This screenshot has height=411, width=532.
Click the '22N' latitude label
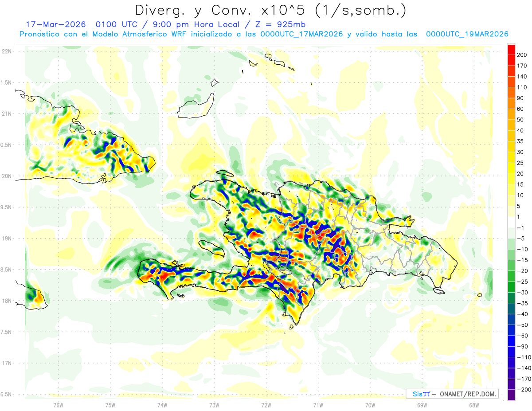click(x=6, y=51)
